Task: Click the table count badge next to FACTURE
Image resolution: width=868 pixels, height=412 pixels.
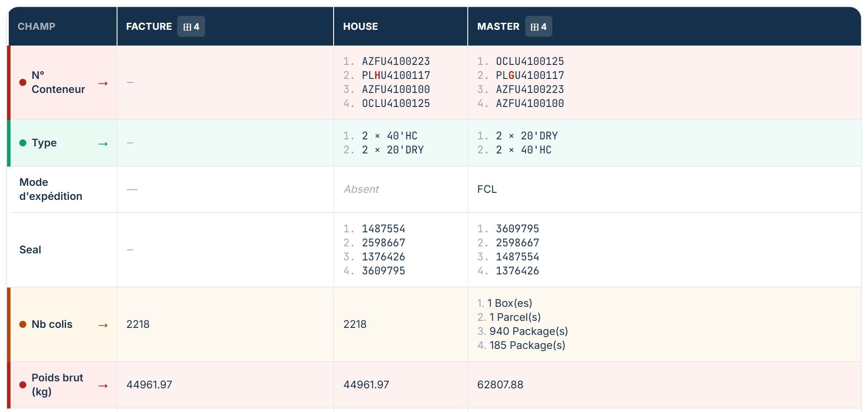Action: click(x=191, y=26)
